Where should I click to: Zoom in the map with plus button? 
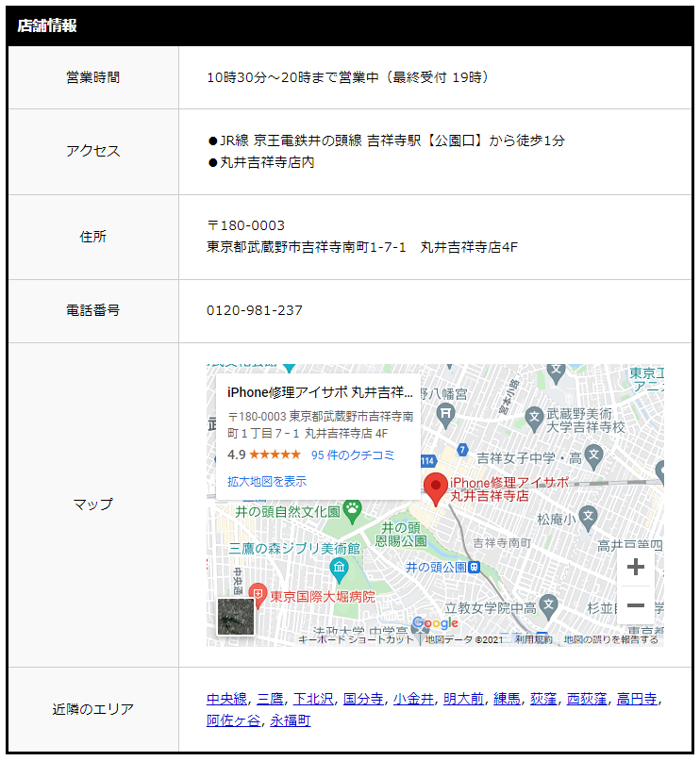636,567
